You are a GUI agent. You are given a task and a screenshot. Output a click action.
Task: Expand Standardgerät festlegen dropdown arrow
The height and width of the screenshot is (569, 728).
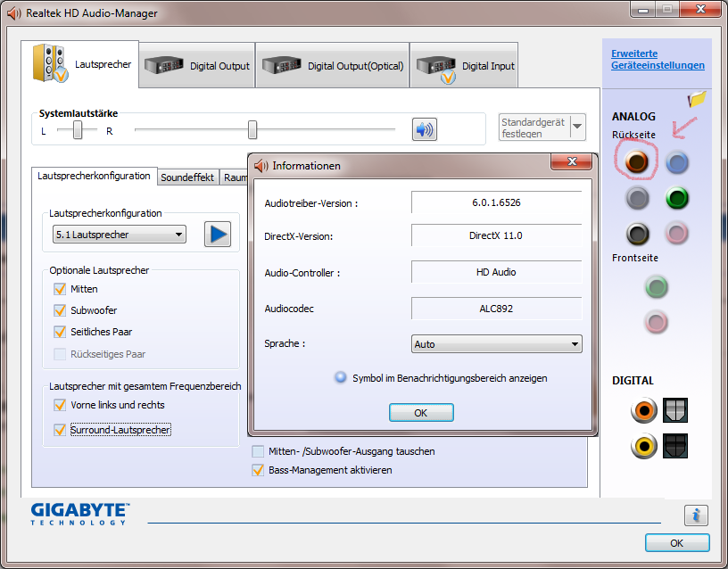pos(577,127)
